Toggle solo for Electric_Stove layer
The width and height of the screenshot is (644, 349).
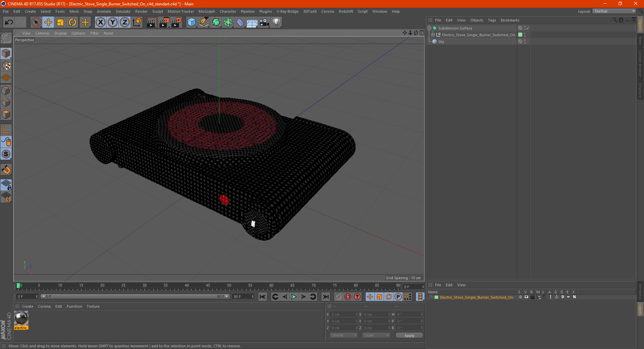pos(520,297)
